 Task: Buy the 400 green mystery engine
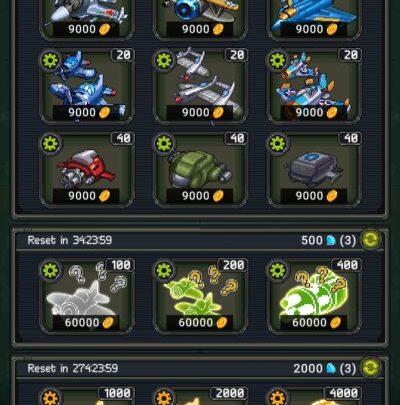pos(314,297)
